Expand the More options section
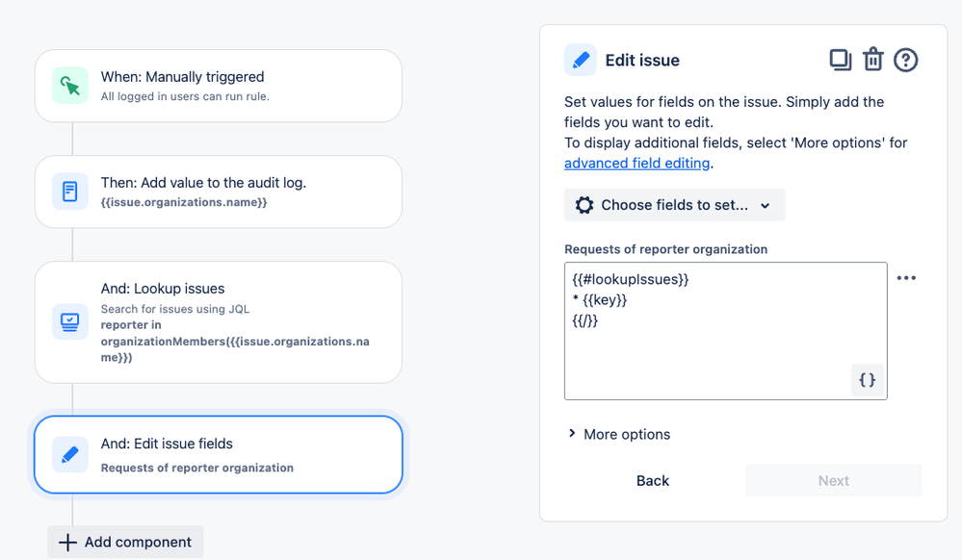This screenshot has width=962, height=560. (618, 434)
